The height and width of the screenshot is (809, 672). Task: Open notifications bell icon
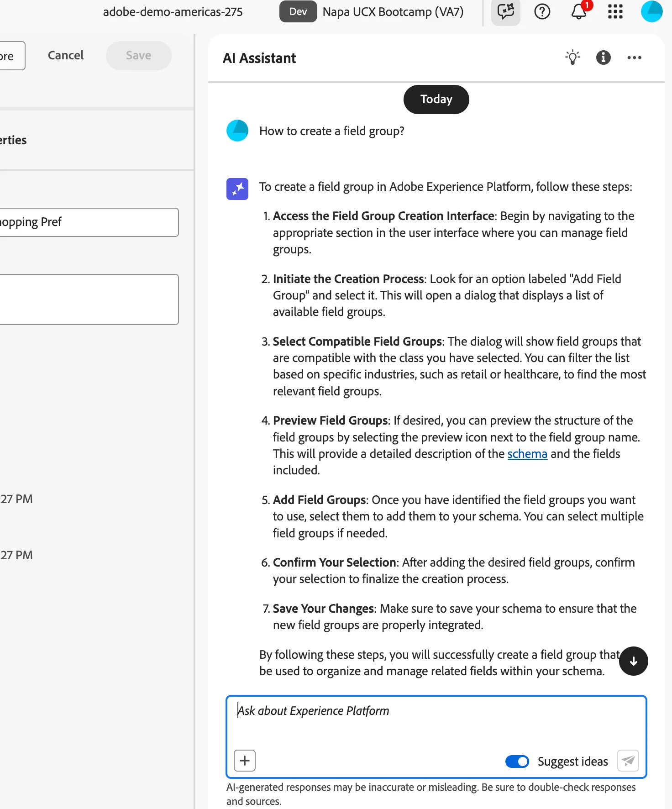click(x=579, y=11)
